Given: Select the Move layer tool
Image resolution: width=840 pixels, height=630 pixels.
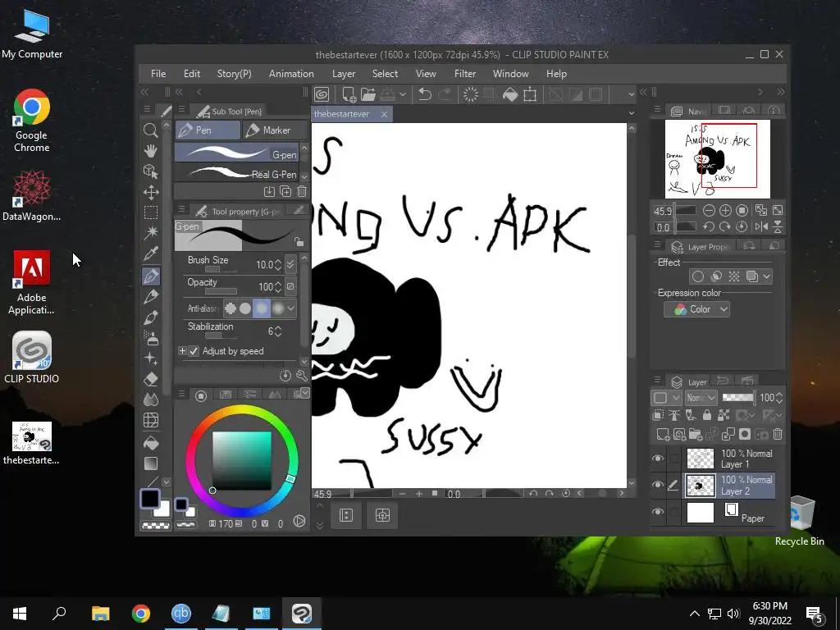Looking at the screenshot, I should point(151,192).
